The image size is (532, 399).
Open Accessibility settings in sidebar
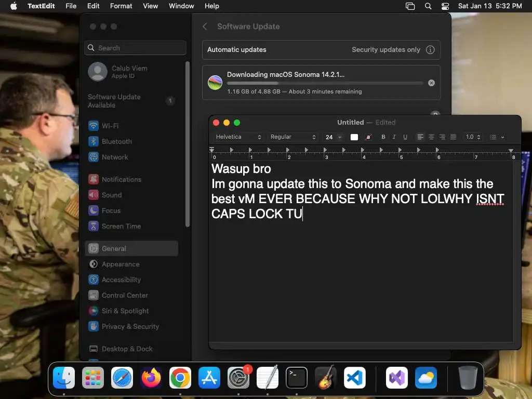(130, 280)
